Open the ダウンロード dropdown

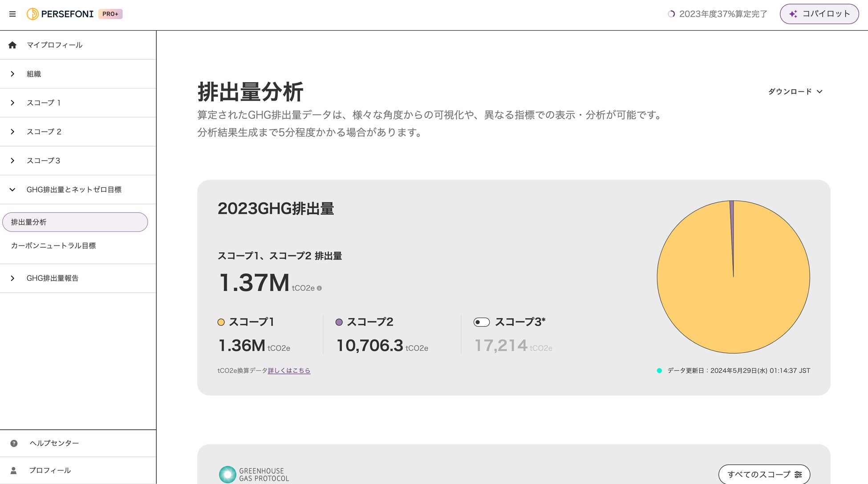795,92
